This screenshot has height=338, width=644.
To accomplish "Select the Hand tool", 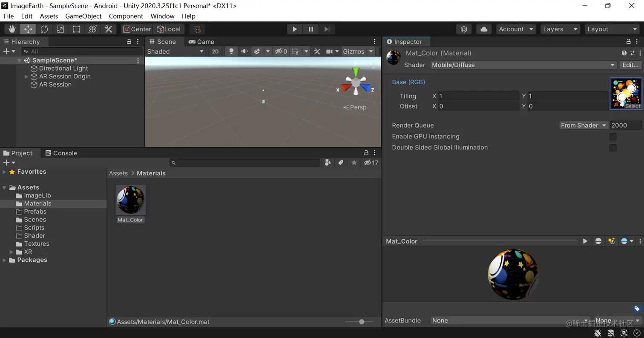I will [12, 29].
